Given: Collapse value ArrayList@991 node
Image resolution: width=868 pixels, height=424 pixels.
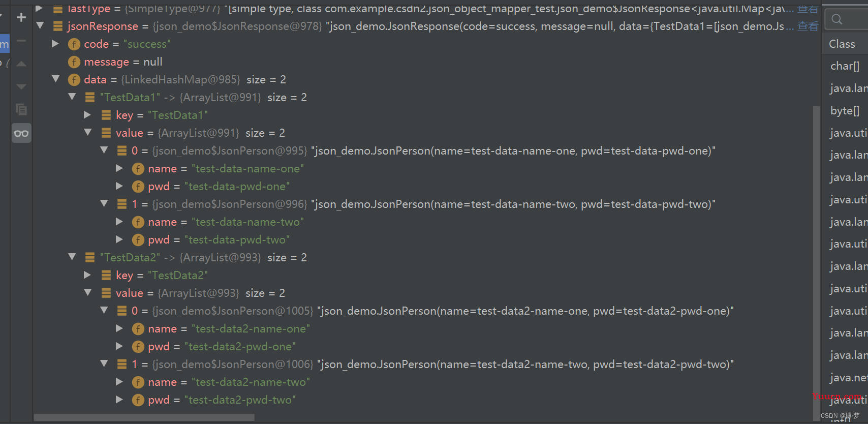Looking at the screenshot, I should 88,132.
